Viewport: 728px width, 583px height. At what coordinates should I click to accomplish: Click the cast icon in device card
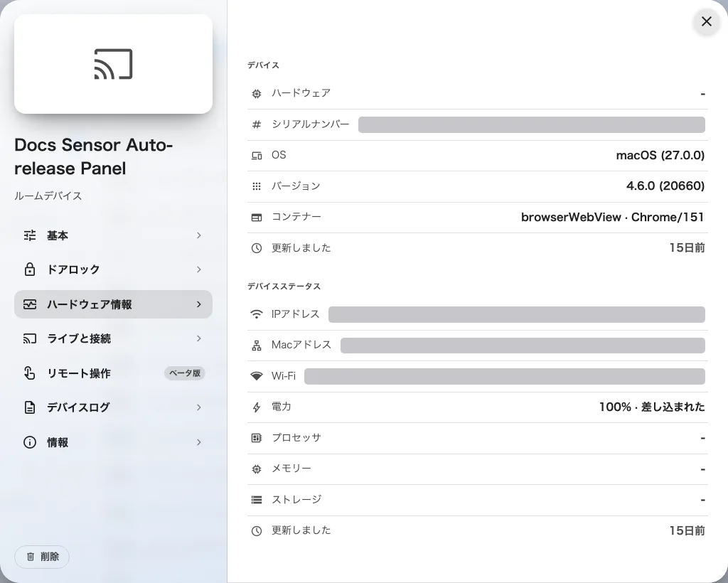[x=113, y=64]
